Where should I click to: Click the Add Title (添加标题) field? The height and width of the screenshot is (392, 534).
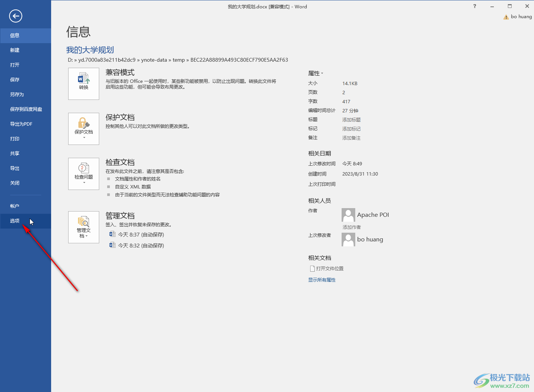click(351, 120)
